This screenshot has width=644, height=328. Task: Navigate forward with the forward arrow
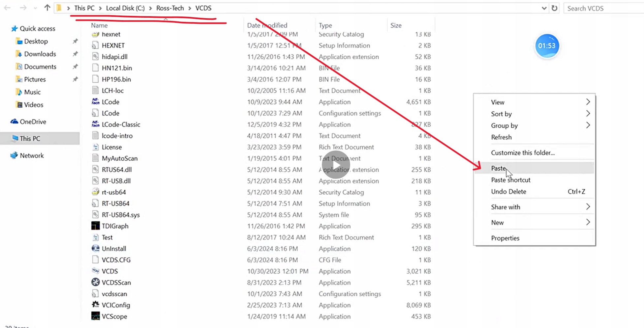(23, 8)
